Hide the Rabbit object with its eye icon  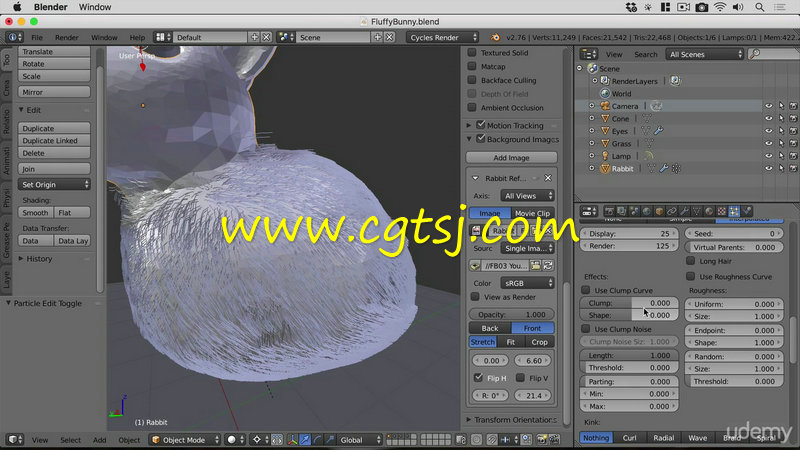[x=768, y=168]
